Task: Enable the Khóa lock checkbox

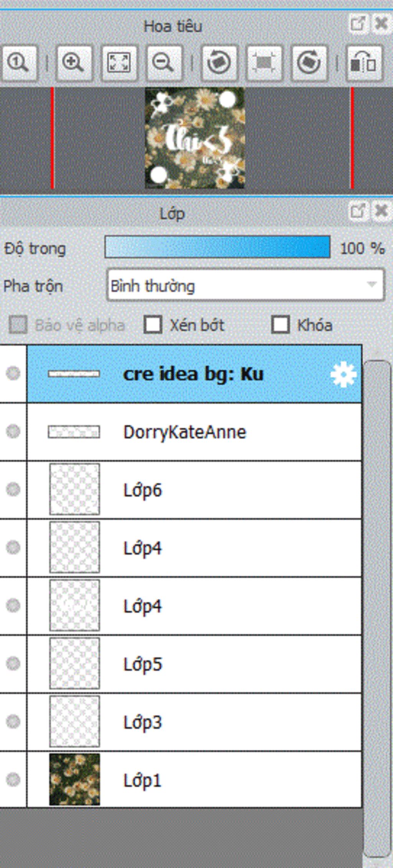Action: 281,325
